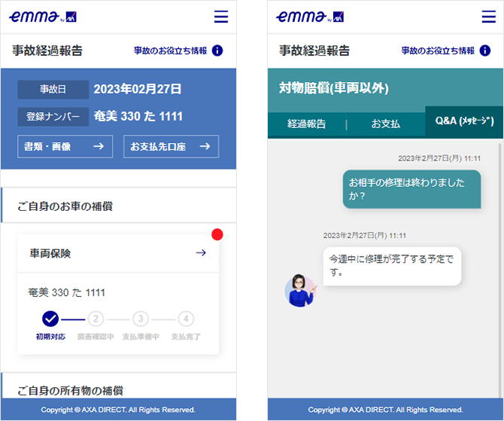Click plate number 奄美 330 た 1111 in 車両保険 card
Image resolution: width=504 pixels, height=421 pixels.
click(x=66, y=292)
